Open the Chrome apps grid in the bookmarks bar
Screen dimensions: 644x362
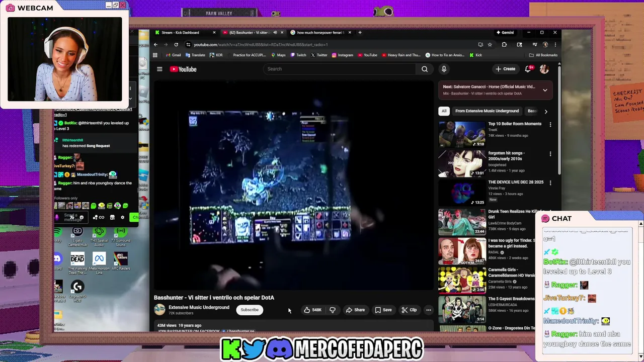[x=155, y=55]
